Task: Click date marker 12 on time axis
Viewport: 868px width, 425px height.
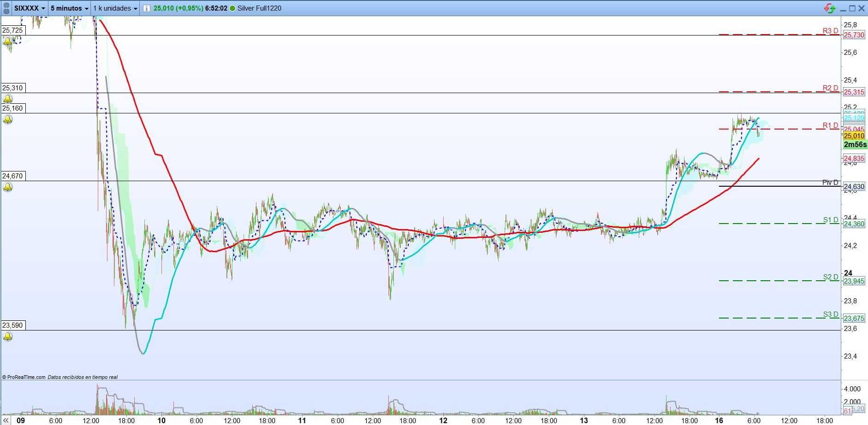Action: point(443,420)
